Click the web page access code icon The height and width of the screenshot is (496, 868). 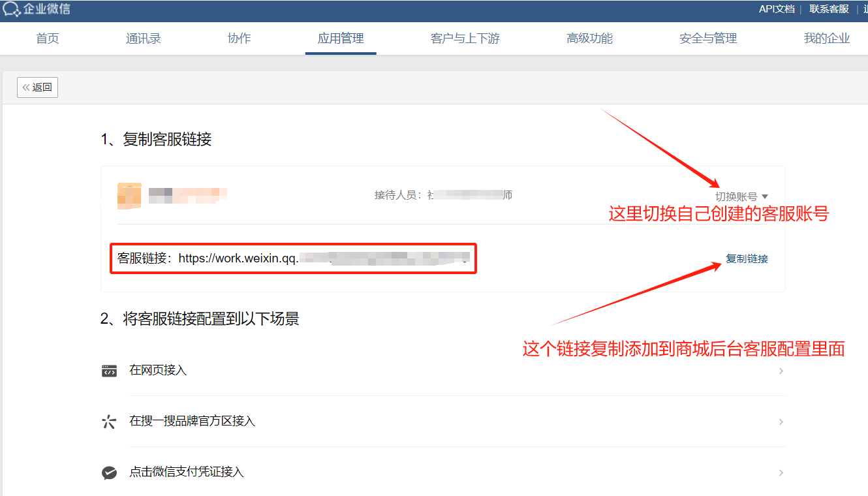point(109,371)
